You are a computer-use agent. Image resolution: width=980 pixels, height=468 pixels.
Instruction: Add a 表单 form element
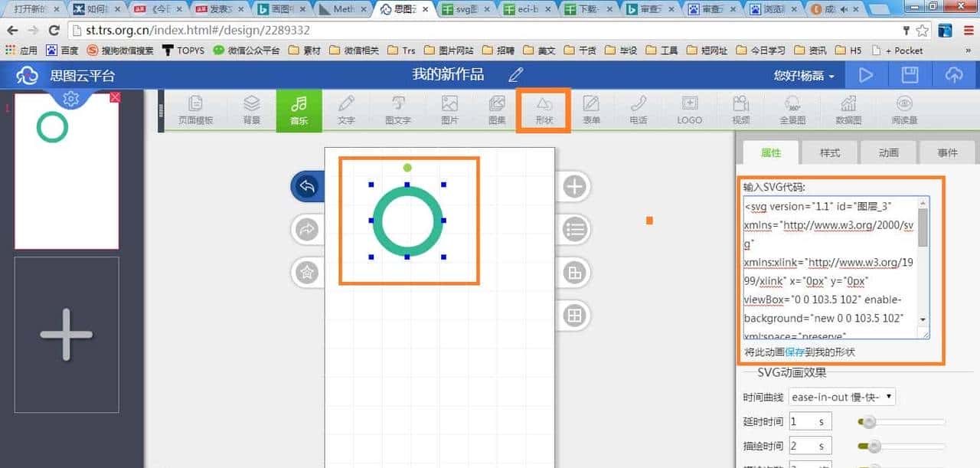[x=591, y=110]
